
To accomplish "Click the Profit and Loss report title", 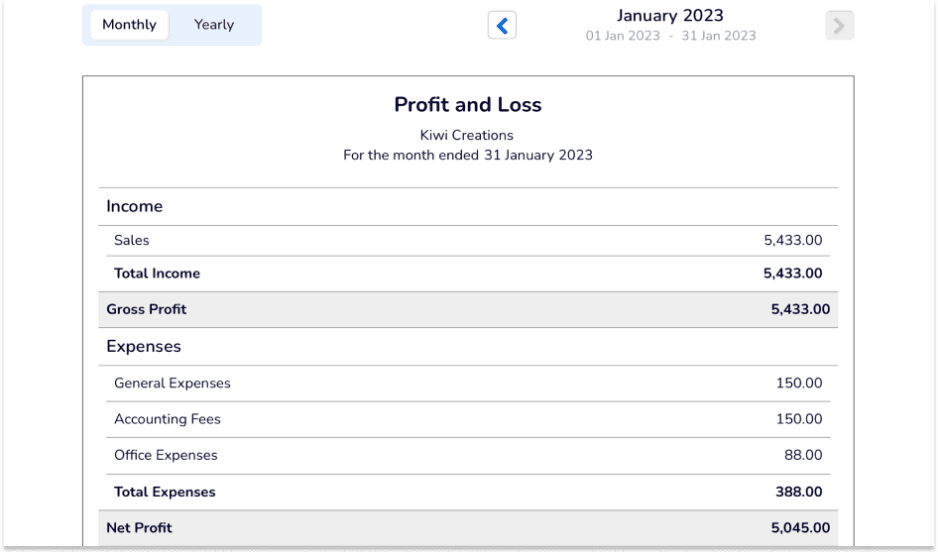I will click(x=468, y=105).
